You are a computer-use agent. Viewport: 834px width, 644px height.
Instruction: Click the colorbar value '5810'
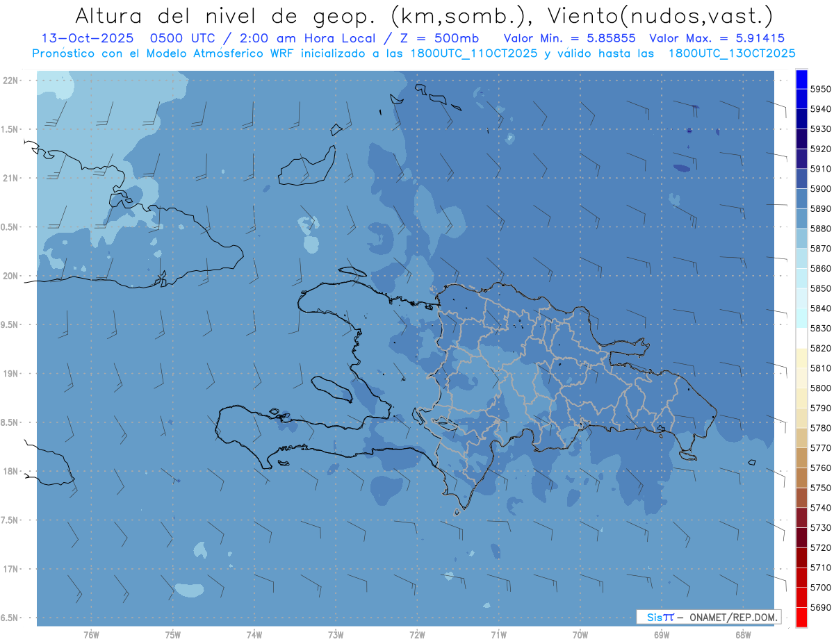(x=821, y=368)
